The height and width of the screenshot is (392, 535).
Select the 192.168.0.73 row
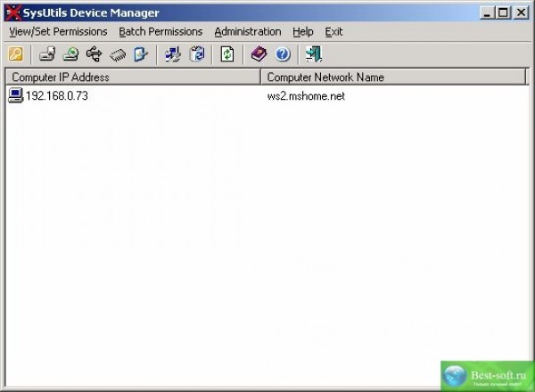[267, 96]
